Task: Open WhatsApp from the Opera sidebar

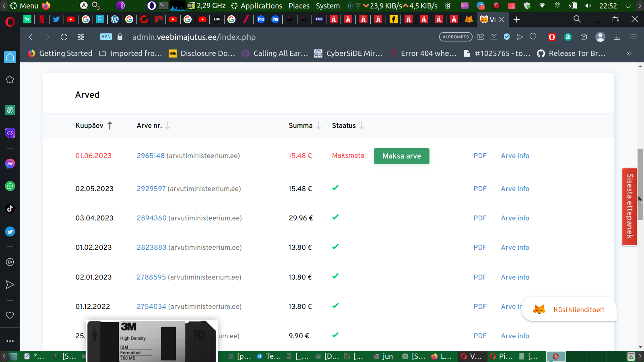Action: click(x=10, y=186)
